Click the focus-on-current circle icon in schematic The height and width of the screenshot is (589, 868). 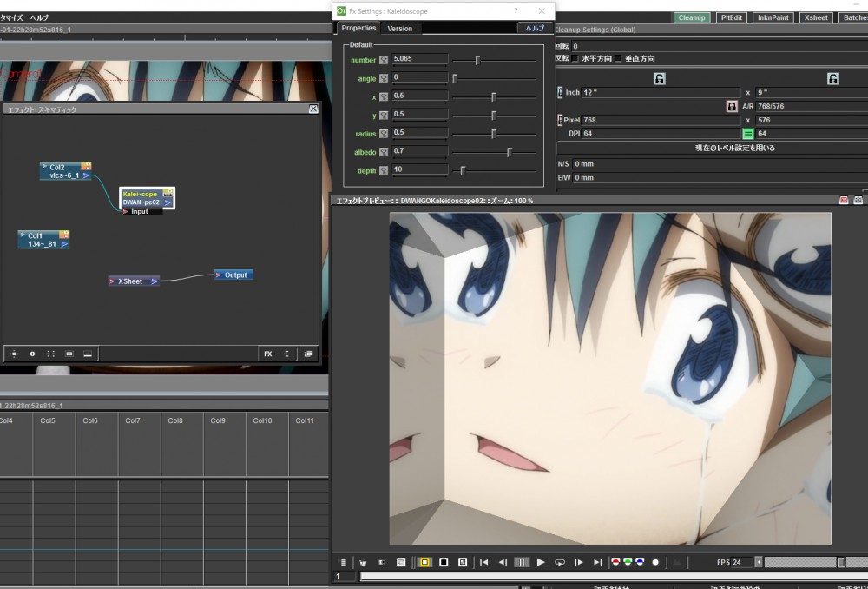(x=32, y=354)
